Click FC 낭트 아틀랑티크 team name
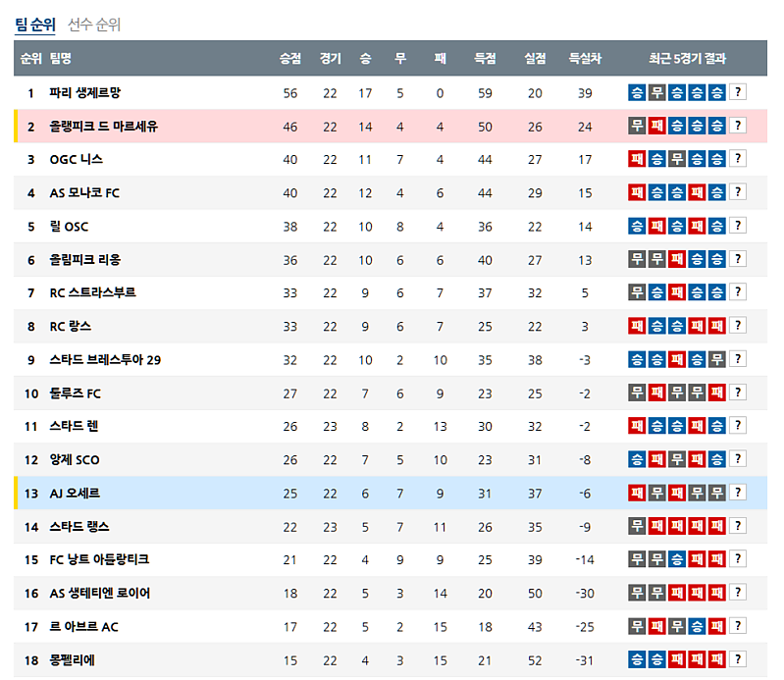 98,559
